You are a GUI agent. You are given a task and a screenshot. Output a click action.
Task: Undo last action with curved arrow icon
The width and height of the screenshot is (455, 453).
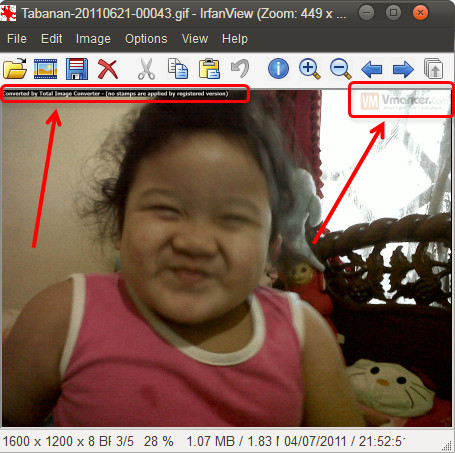[240, 68]
